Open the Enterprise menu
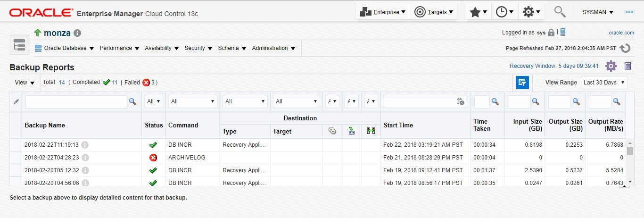 pos(382,12)
